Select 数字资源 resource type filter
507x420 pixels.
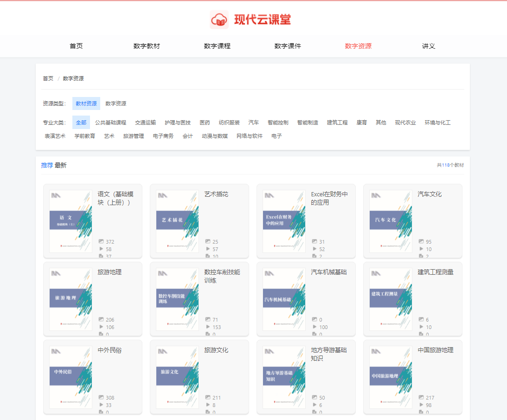116,103
